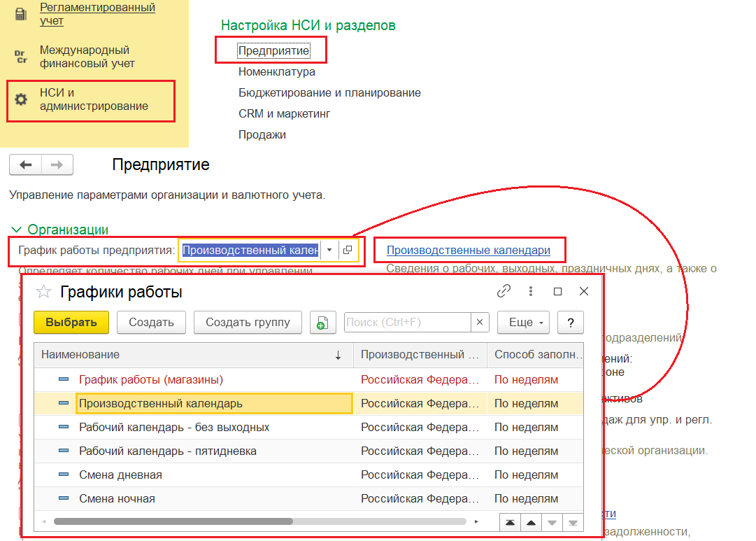756x541 pixels.
Task: Click the scrollbar left arrow
Action: click(x=44, y=521)
